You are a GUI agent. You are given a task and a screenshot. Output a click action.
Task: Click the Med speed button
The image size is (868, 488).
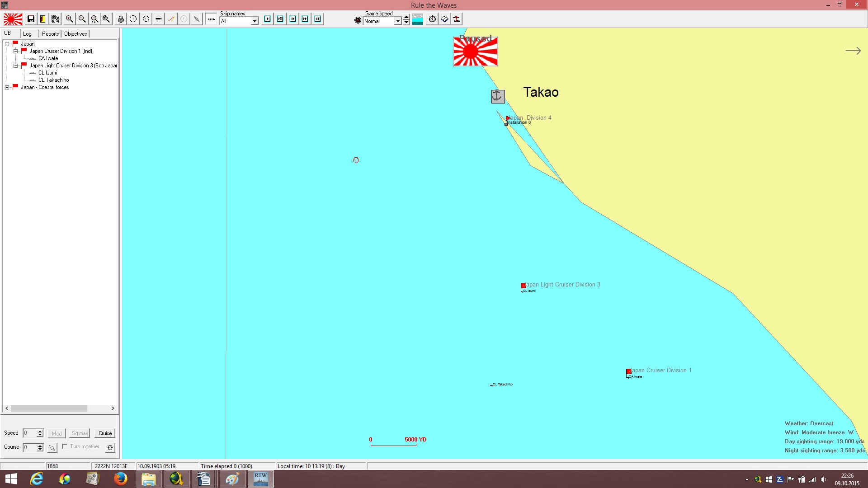coord(57,433)
